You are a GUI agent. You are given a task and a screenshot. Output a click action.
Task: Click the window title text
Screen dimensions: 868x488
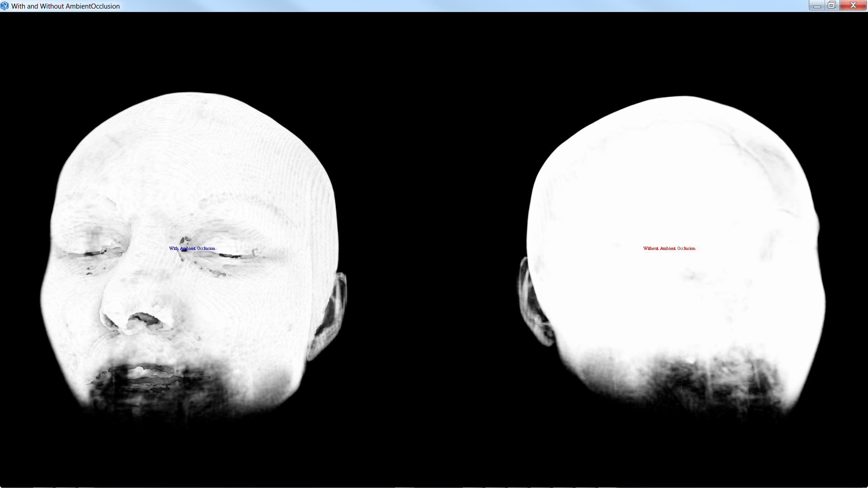tap(66, 6)
